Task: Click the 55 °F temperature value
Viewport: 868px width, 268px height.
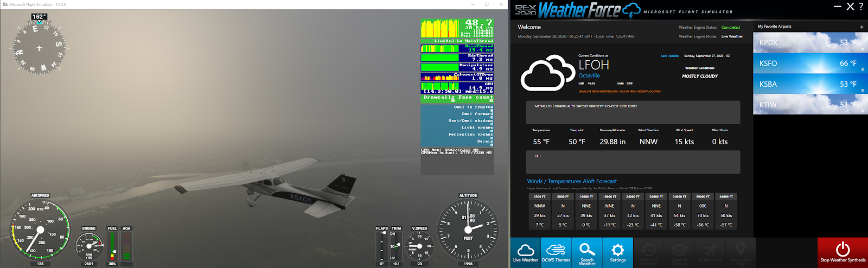Action: pos(541,142)
